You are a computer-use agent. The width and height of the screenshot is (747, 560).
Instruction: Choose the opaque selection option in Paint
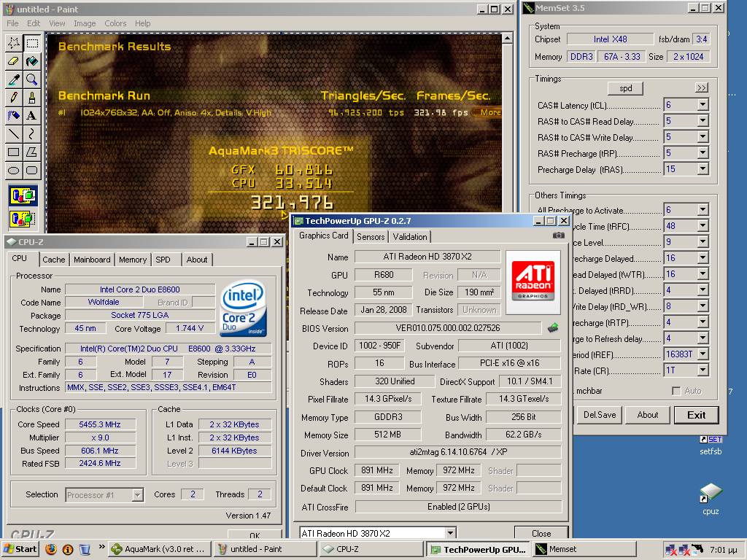click(x=23, y=195)
